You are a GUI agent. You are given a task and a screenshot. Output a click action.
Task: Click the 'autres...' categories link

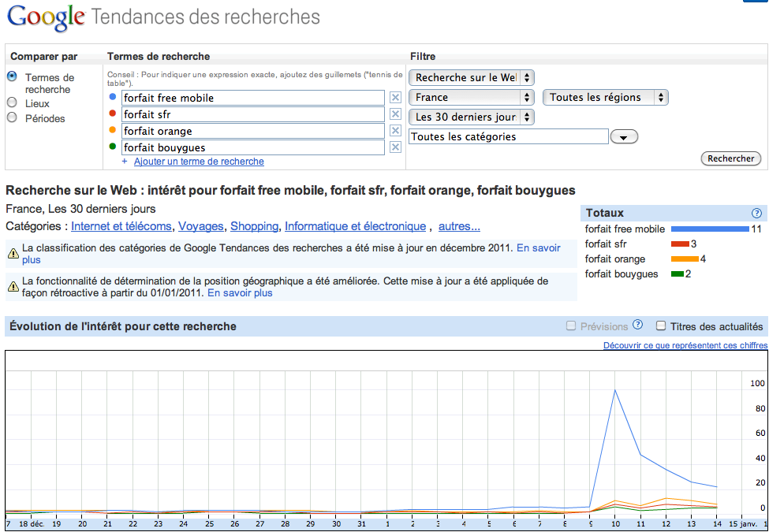[459, 226]
